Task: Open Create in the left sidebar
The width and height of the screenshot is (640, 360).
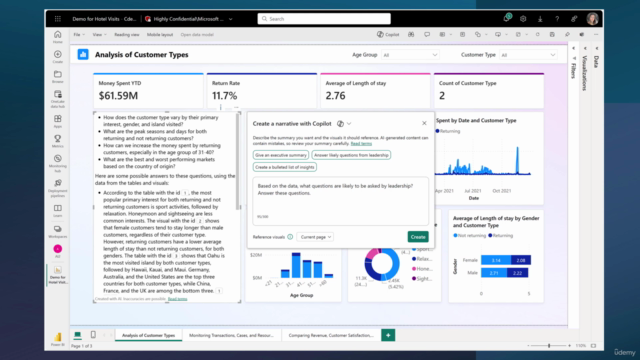Action: point(58,56)
